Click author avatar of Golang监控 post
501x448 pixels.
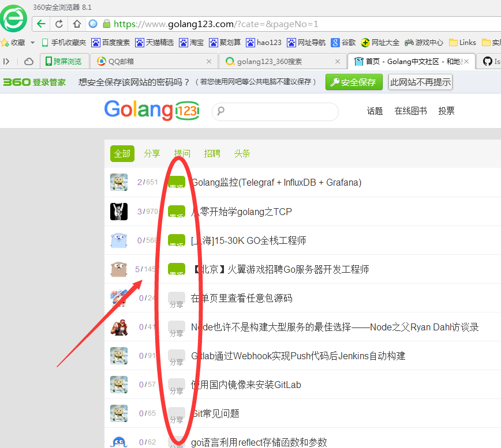[119, 182]
